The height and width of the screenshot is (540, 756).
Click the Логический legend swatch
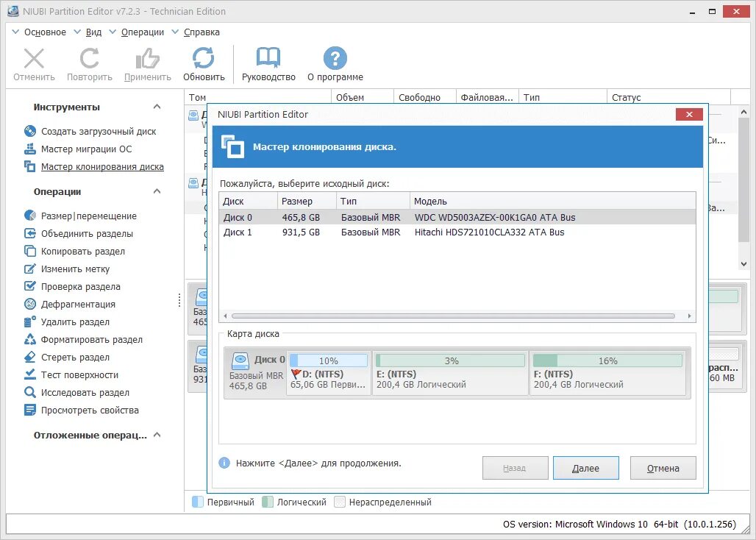[268, 502]
